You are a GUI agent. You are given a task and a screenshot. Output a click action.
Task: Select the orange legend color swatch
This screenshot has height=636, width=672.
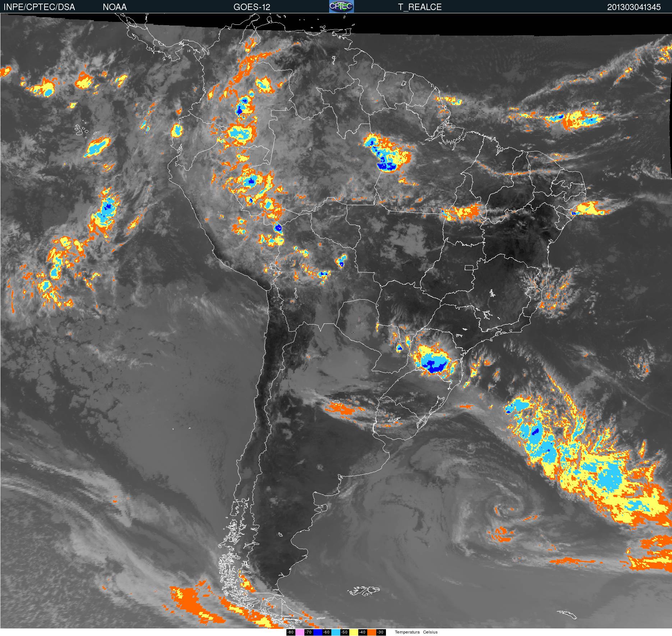point(372,632)
